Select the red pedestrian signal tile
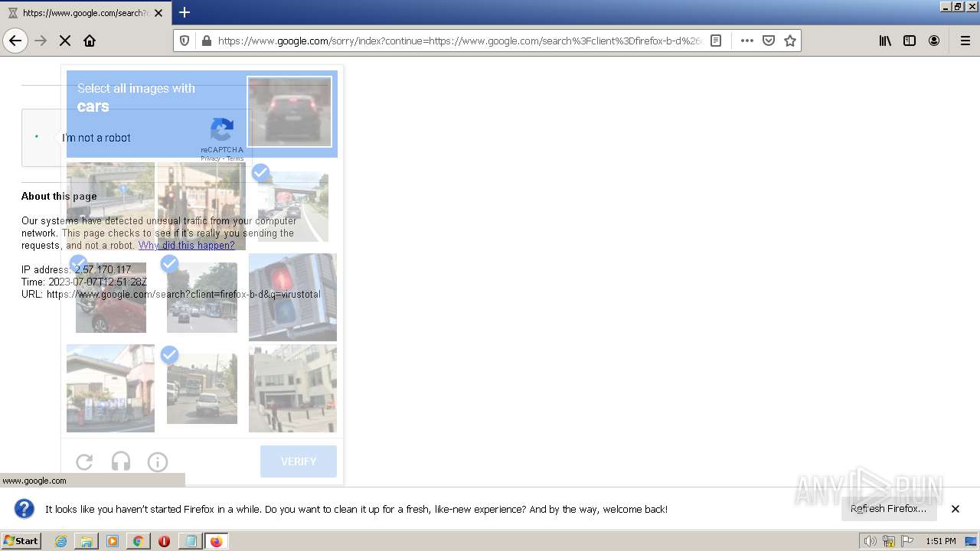Screen dimensions: 980x551 [x=292, y=297]
